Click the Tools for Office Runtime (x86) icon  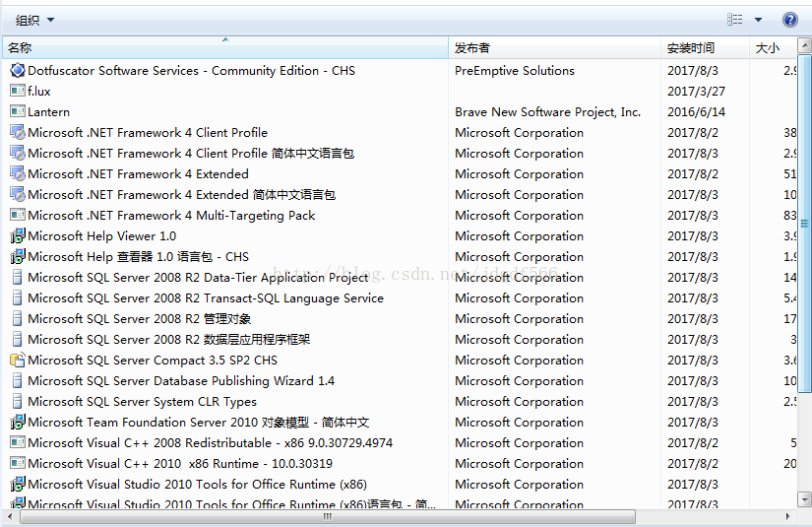tap(18, 484)
